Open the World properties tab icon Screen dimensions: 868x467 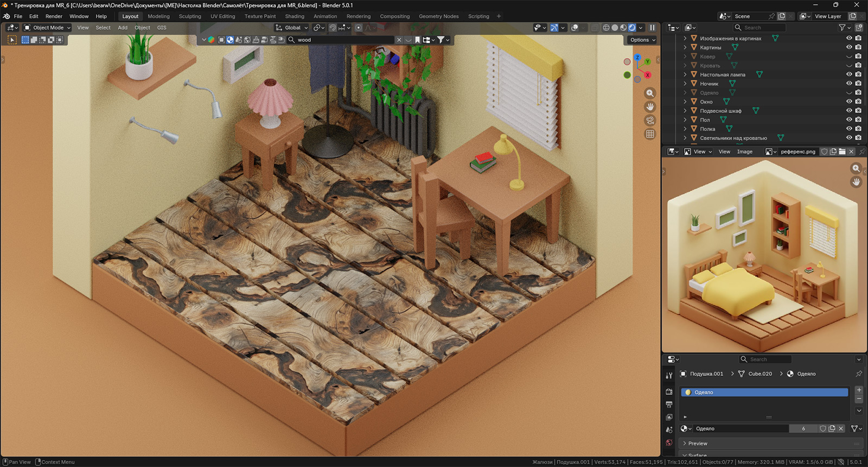(669, 443)
